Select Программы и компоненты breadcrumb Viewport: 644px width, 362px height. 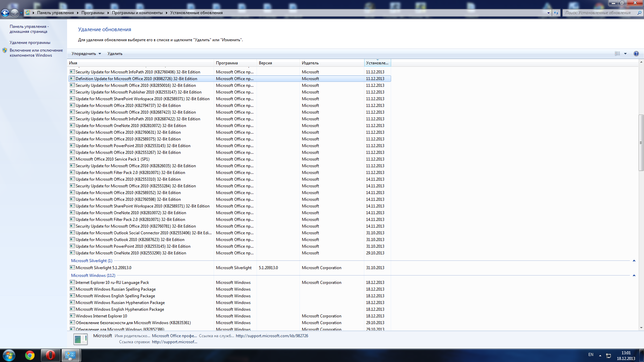click(137, 13)
